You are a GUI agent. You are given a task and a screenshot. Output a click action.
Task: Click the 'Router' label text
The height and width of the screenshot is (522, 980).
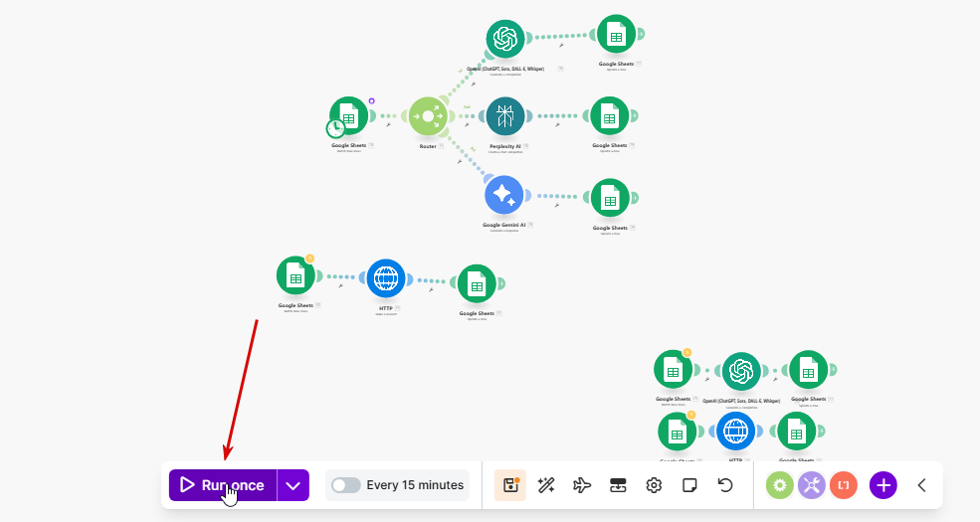pos(428,146)
